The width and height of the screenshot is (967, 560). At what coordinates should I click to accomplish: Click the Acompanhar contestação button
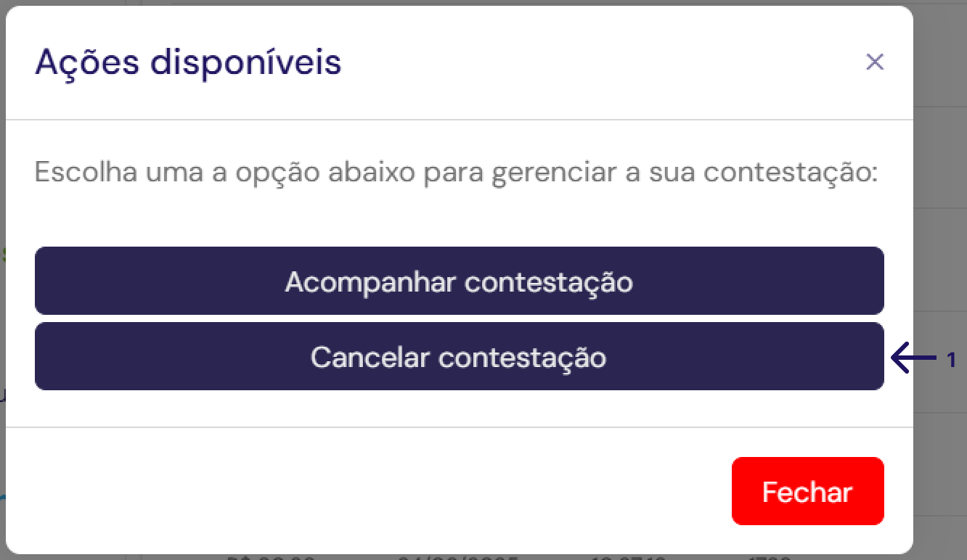pos(459,281)
